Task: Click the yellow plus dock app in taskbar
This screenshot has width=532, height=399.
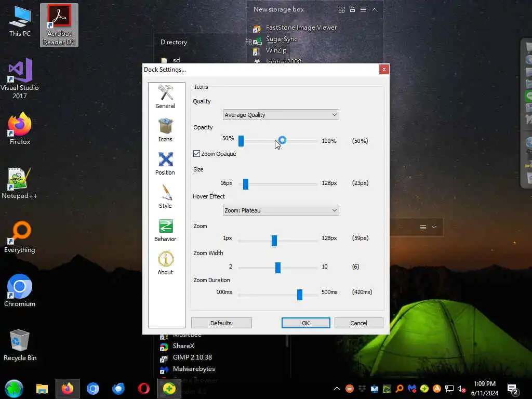Action: pos(169,389)
